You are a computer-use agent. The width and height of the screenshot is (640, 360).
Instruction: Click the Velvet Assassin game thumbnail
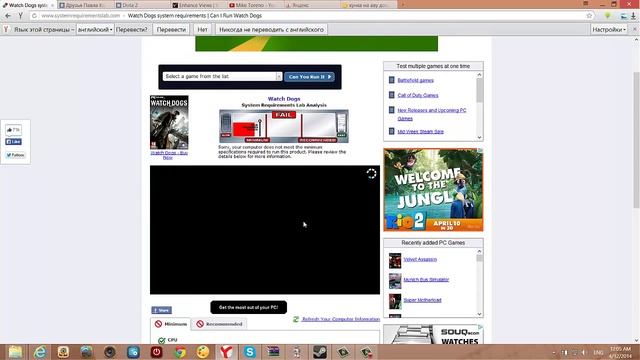[395, 260]
